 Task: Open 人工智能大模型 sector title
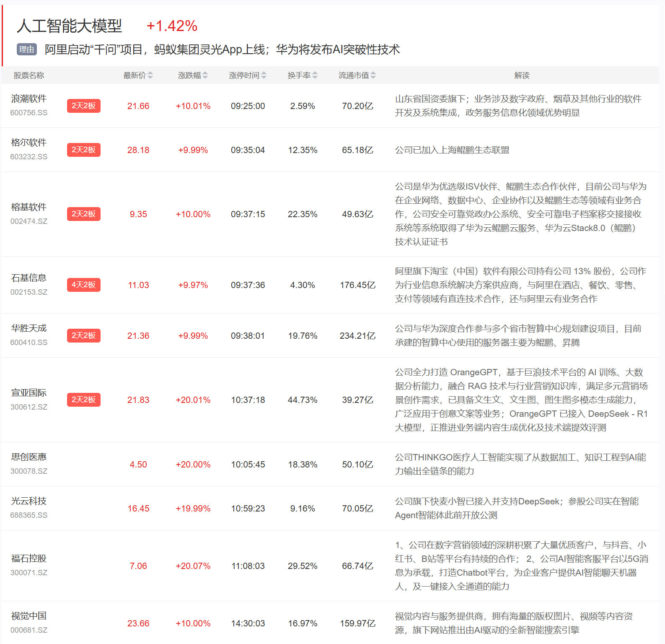(70, 26)
